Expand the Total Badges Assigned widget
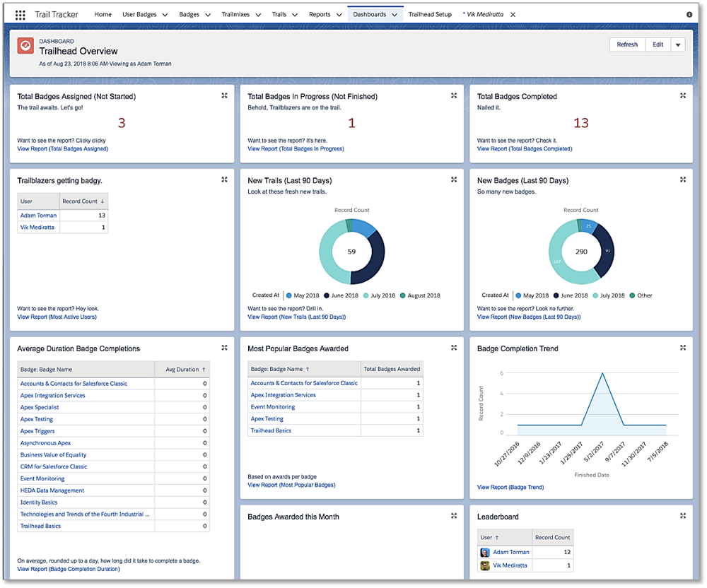The width and height of the screenshot is (707, 588). 225,95
